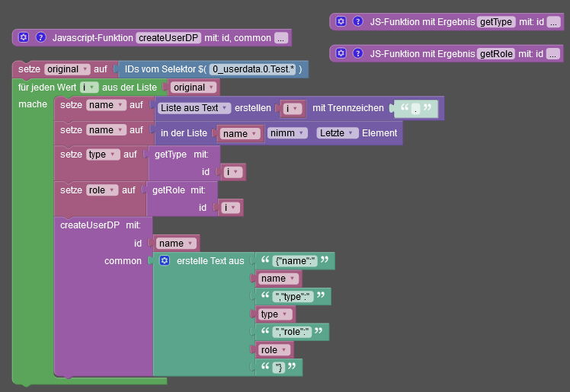This screenshot has height=392, width=570.
Task: Select 'in der Liste' block label
Action: tap(184, 133)
